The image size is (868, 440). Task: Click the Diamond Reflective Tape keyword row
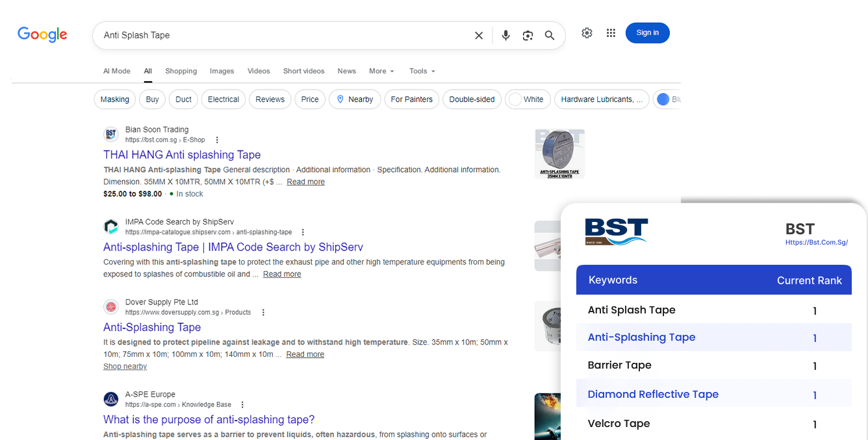pyautogui.click(x=714, y=393)
